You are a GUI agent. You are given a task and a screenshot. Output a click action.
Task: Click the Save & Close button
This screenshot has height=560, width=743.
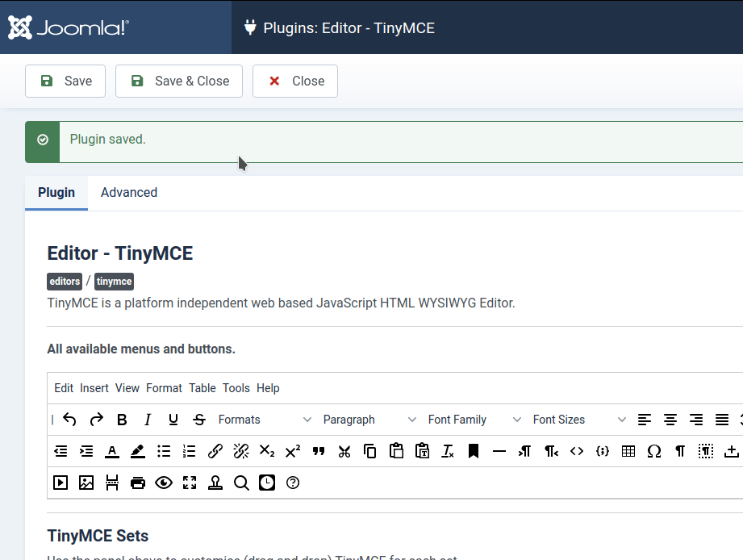[179, 81]
